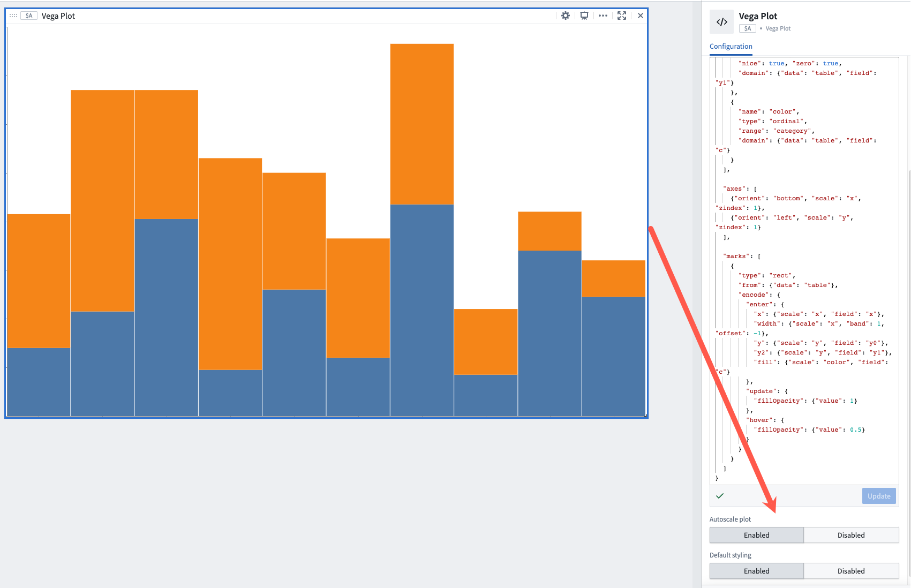911x588 pixels.
Task: Click the code brackets icon in side panel
Action: coord(722,22)
